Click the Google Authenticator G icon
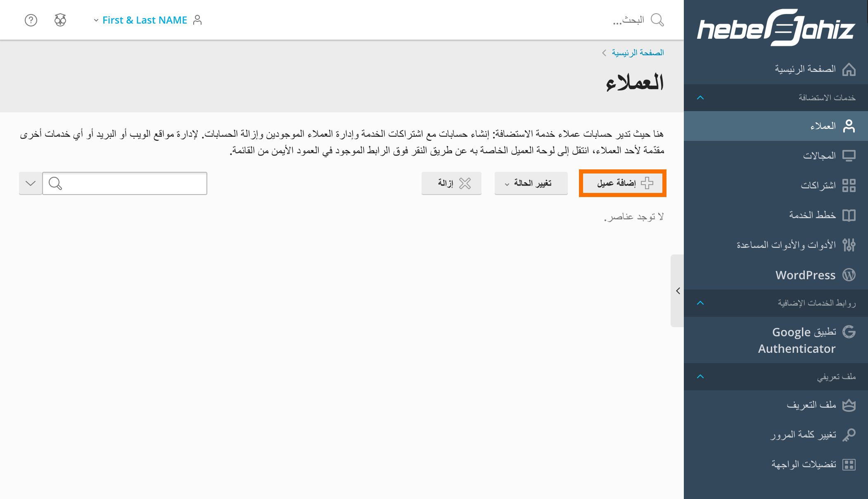Viewport: 868px width, 499px height. [x=849, y=332]
